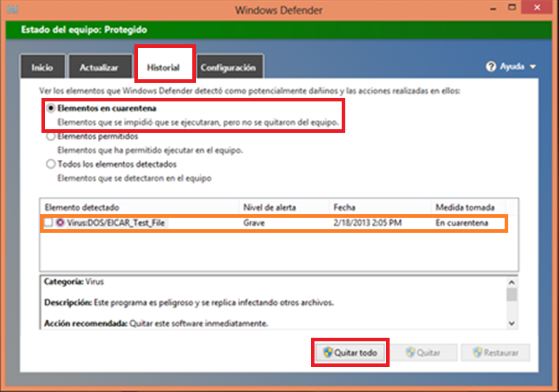This screenshot has height=392, width=559.
Task: Expand the Ayuda dropdown arrow
Action: [533, 66]
